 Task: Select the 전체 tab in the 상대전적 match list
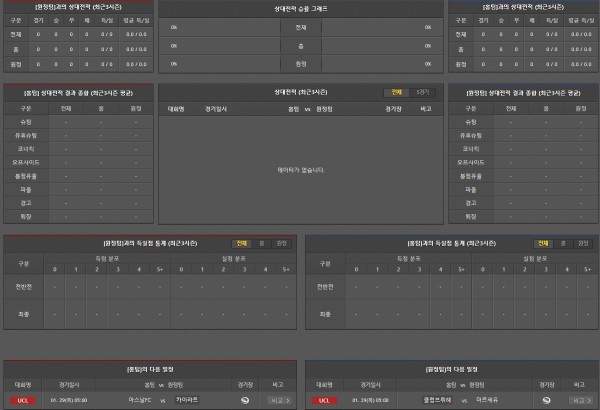(396, 91)
